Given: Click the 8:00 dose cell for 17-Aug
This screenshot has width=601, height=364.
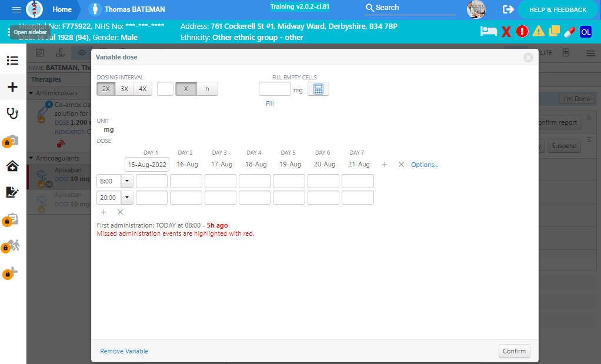Looking at the screenshot, I should (x=221, y=181).
